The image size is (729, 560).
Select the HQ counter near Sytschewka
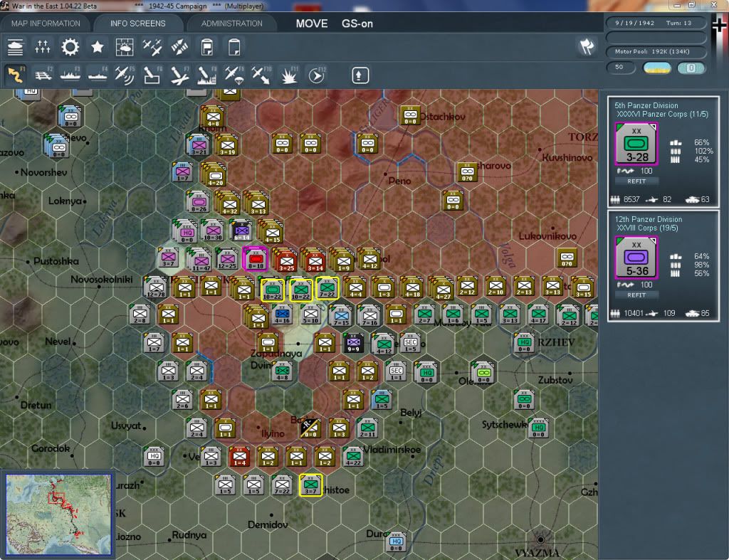tap(538, 428)
